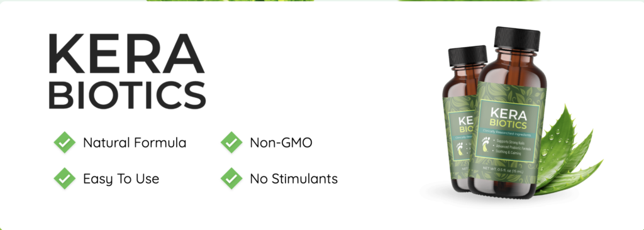Select the Natural Formula text

135,143
